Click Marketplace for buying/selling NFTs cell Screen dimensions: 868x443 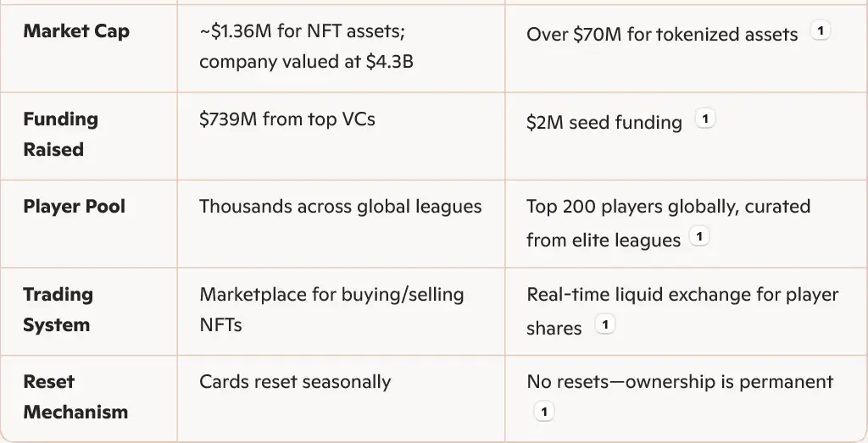(x=331, y=309)
